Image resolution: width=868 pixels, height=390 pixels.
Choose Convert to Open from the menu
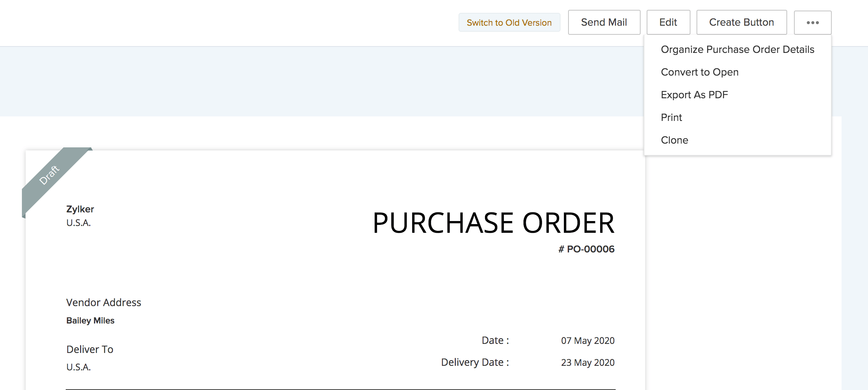point(700,72)
